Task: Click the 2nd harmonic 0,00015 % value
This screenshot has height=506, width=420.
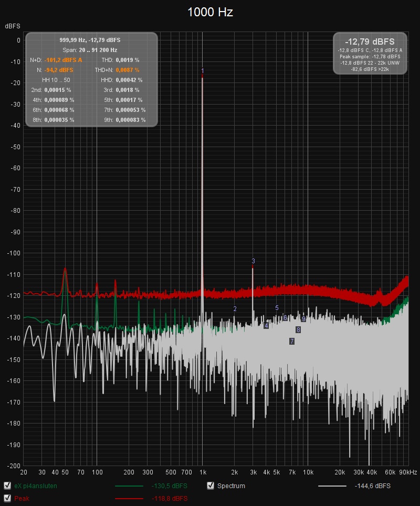Action: (x=58, y=90)
